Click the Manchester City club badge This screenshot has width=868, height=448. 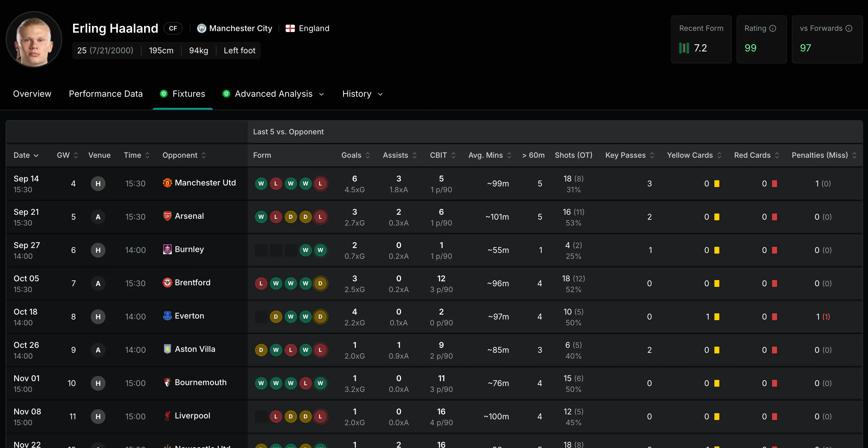pyautogui.click(x=201, y=28)
